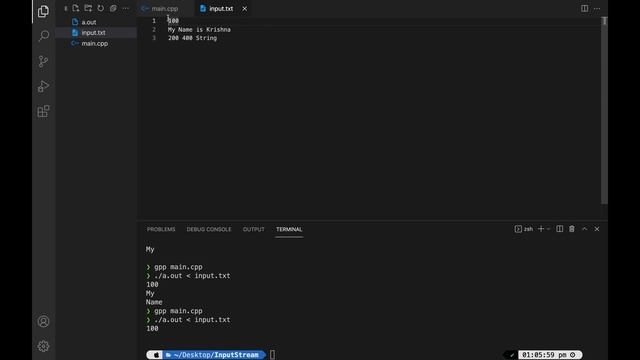Click the first 'gpp main.cpp' terminal command
The image size is (640, 360).
coord(178,267)
